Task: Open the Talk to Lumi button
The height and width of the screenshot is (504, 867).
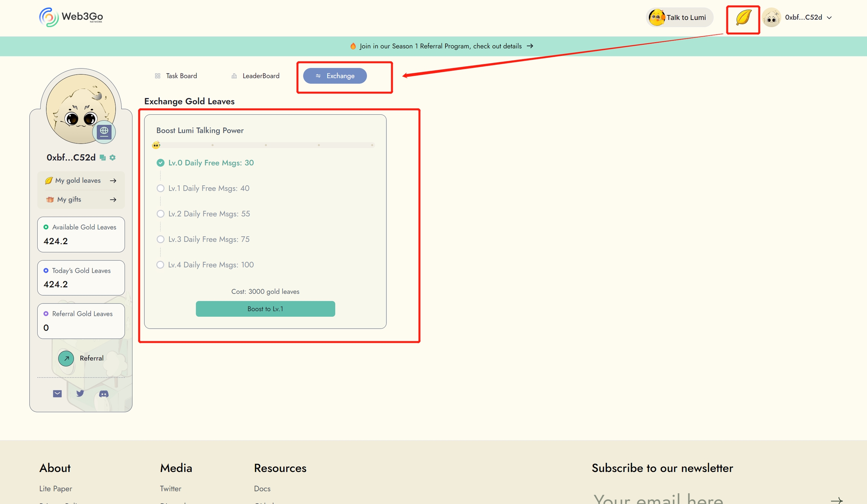Action: [x=679, y=17]
